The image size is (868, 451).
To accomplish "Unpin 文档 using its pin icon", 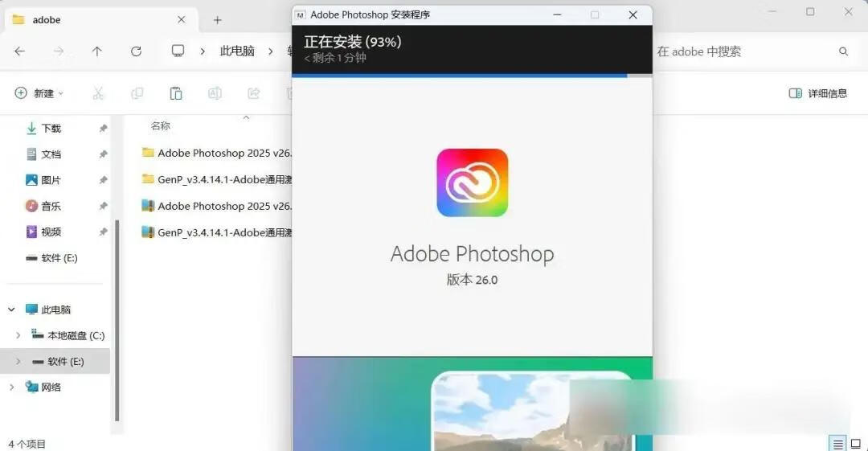I will (103, 154).
